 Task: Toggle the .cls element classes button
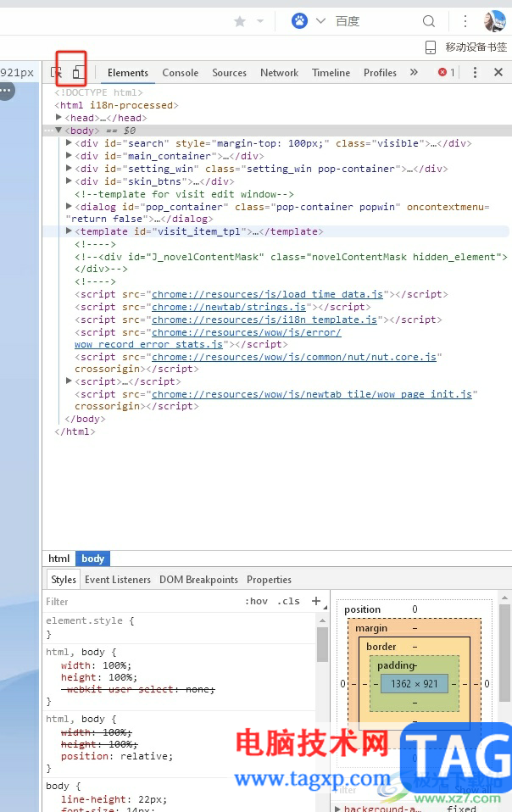click(x=288, y=601)
